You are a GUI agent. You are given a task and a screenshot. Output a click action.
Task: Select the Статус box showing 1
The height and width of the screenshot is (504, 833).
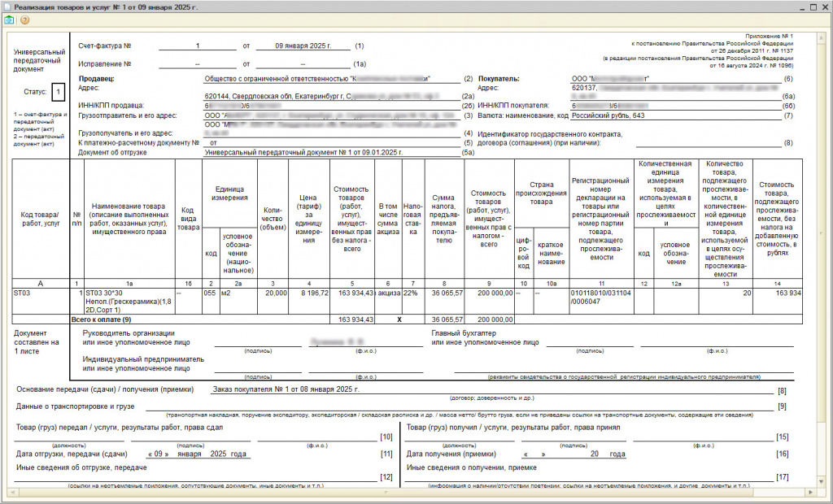[x=59, y=93]
